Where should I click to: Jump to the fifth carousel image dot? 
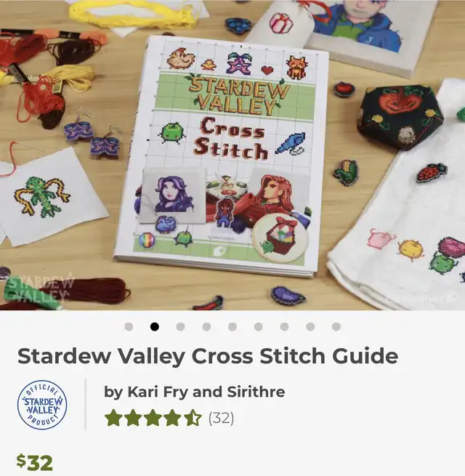pos(232,326)
